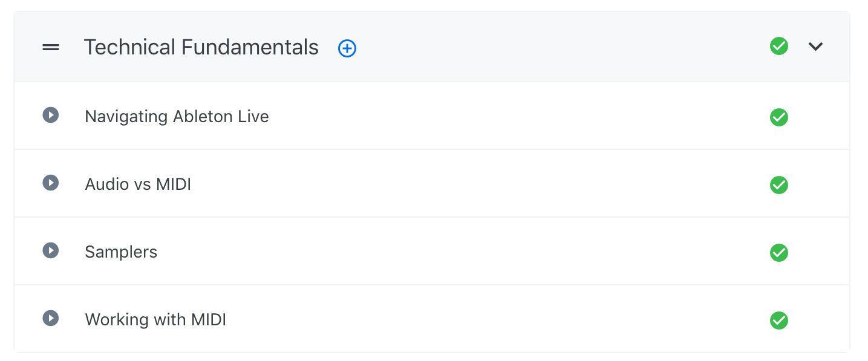Unmark the Samplers lesson as complete

tap(779, 253)
